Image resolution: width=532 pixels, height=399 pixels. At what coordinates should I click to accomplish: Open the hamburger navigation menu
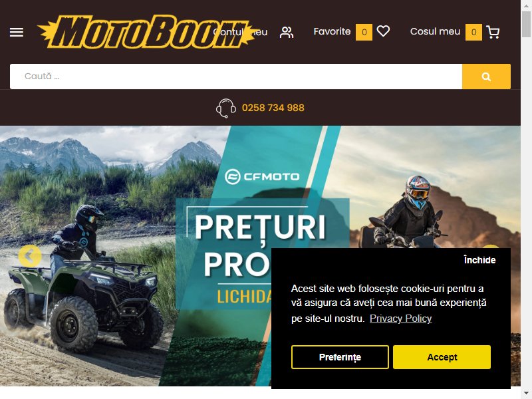click(16, 32)
